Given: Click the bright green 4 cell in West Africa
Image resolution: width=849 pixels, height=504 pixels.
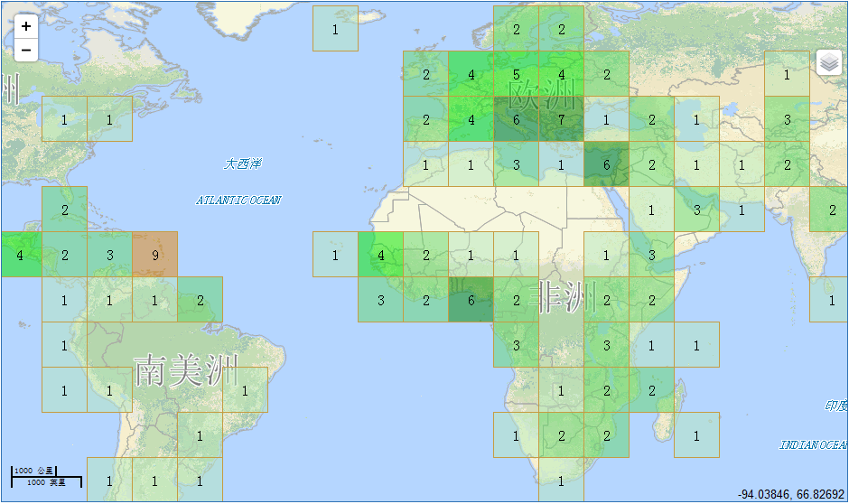Looking at the screenshot, I should 380,255.
